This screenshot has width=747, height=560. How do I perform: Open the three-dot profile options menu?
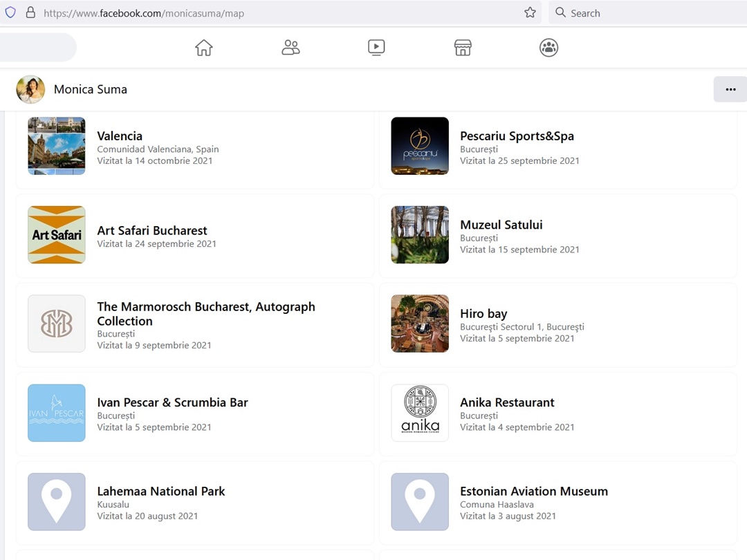[x=730, y=89]
